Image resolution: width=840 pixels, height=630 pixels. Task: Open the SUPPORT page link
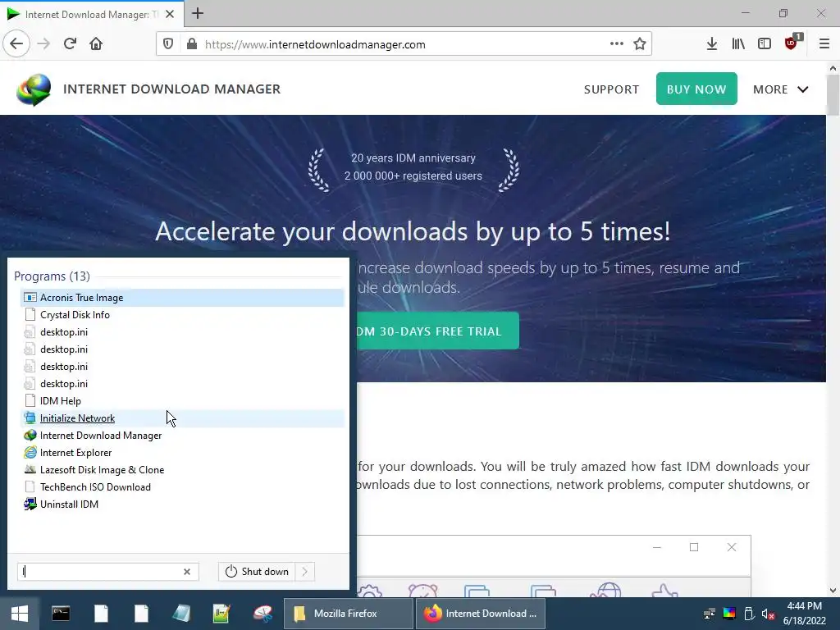611,89
